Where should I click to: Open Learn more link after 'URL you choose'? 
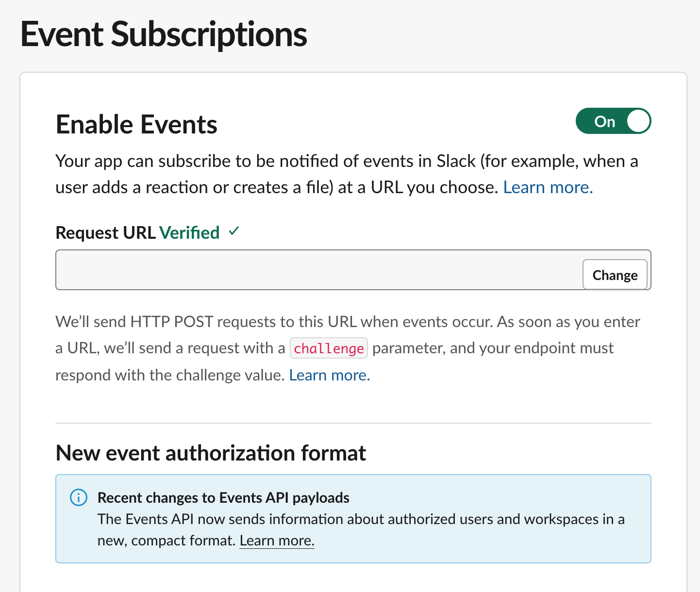[x=548, y=187]
